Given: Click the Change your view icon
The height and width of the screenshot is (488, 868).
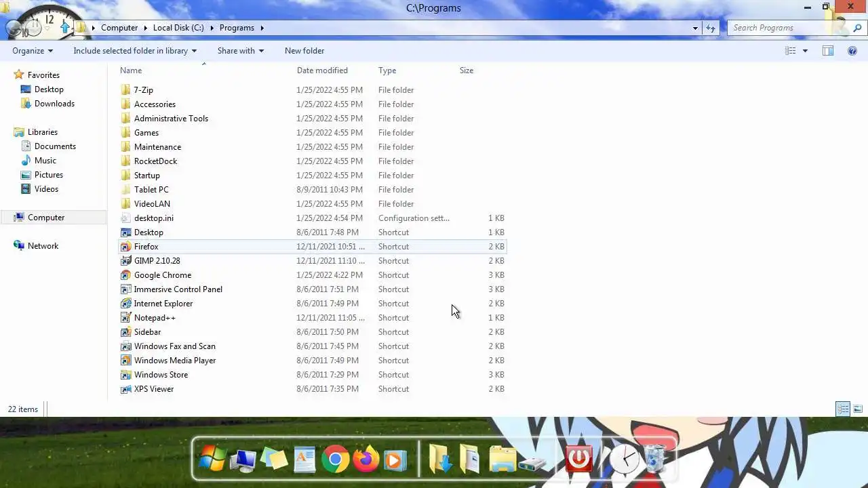Looking at the screenshot, I should pos(791,51).
